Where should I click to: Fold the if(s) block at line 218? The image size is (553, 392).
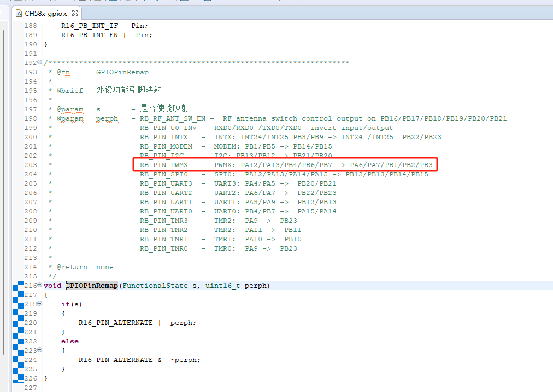[x=39, y=304]
